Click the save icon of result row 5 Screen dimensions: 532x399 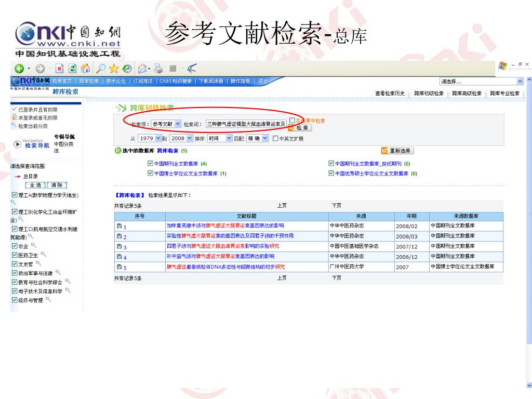tap(119, 267)
